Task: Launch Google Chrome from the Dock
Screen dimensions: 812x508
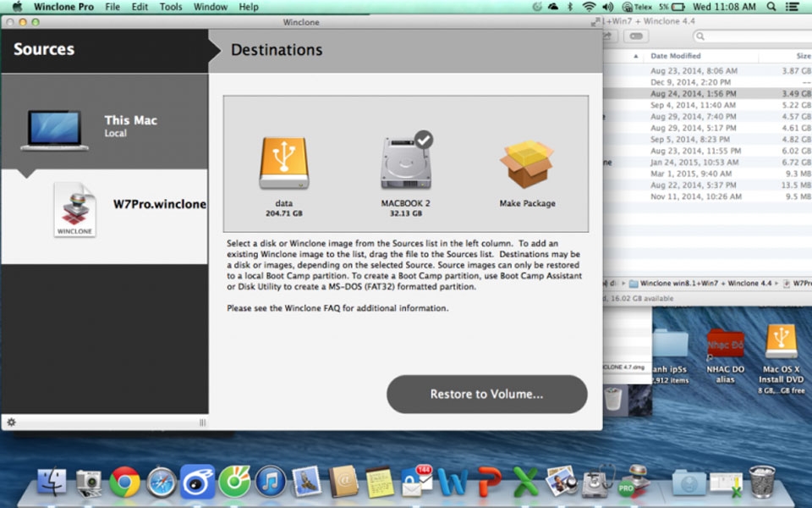Action: click(124, 482)
